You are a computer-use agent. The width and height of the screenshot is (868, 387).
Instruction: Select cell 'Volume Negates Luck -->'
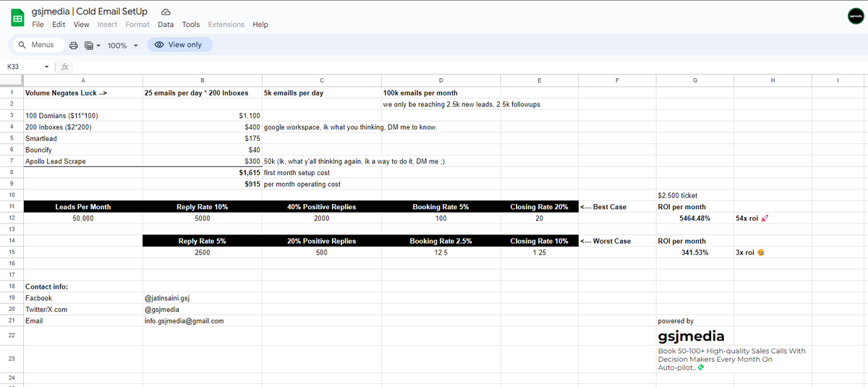pos(82,93)
